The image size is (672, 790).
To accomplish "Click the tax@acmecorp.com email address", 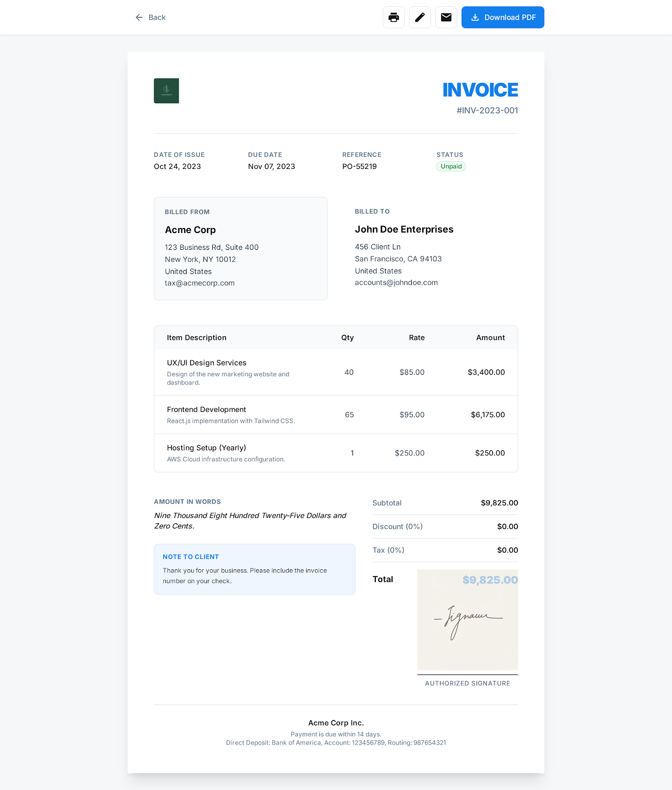I will [x=199, y=283].
